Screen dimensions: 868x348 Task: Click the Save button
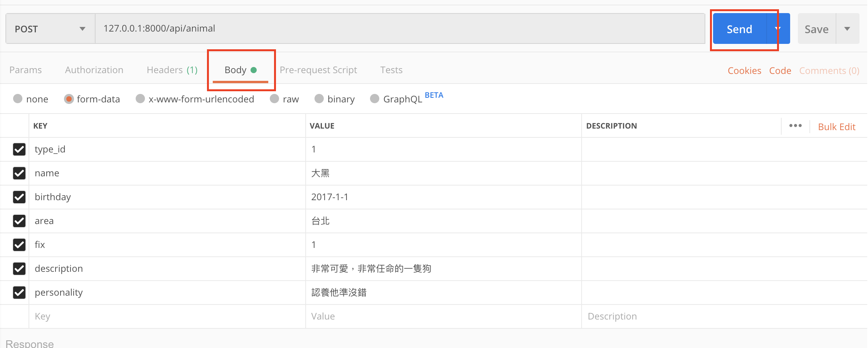(x=816, y=29)
